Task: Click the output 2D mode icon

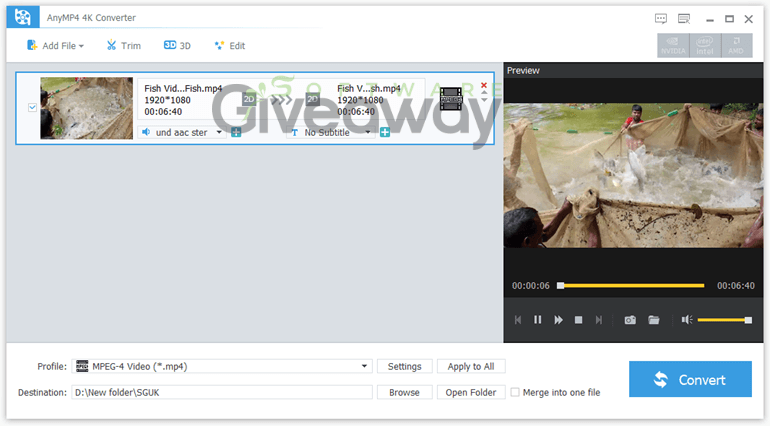Action: pos(312,99)
